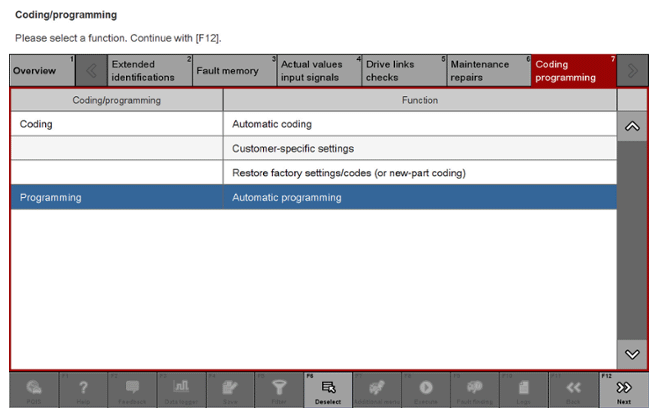Click the Save icon in bottom toolbar
658x417 pixels.
tap(231, 390)
